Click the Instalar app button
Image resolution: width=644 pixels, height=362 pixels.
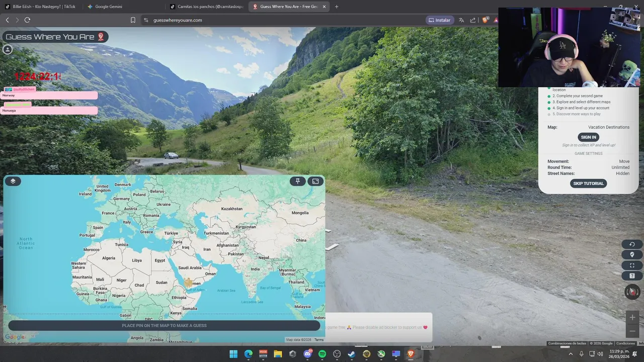click(439, 20)
